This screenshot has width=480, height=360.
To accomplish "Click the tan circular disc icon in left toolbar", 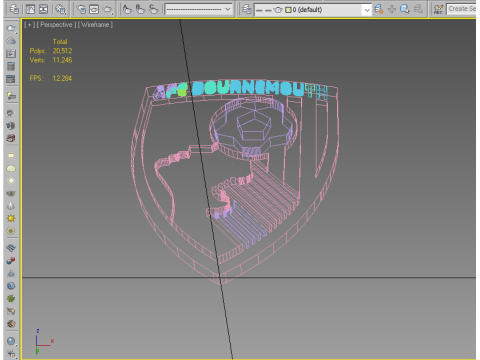I will pos(11,231).
